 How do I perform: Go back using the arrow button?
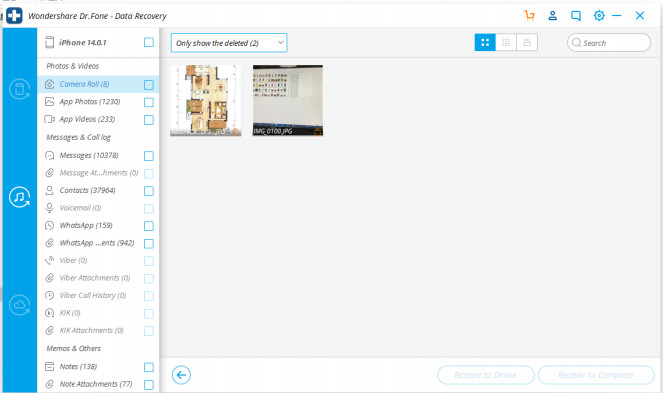click(181, 375)
